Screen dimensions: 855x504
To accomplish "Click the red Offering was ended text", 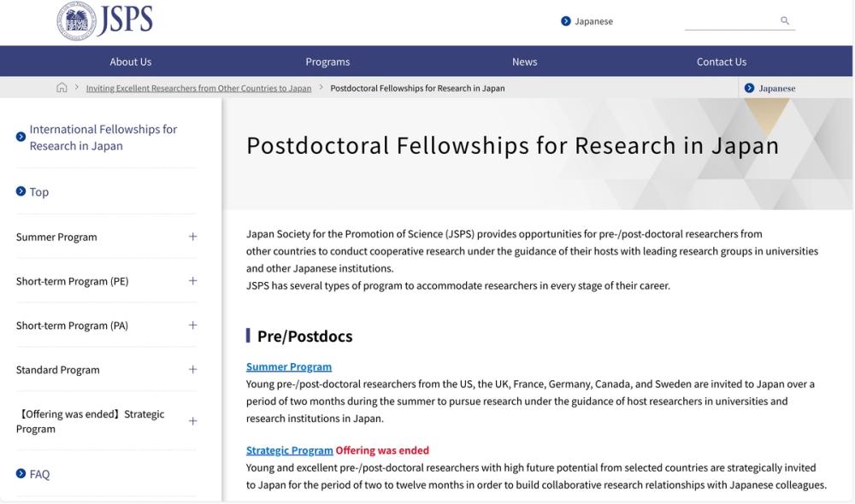I will click(382, 450).
